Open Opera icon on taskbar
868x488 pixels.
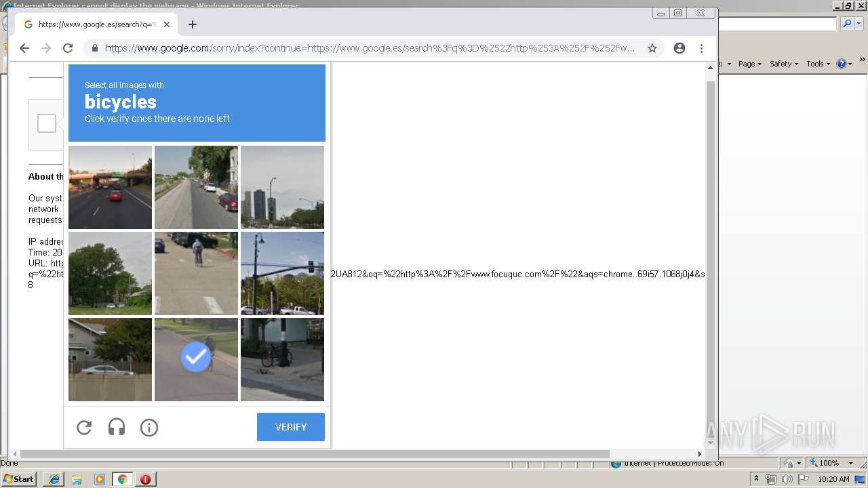145,479
